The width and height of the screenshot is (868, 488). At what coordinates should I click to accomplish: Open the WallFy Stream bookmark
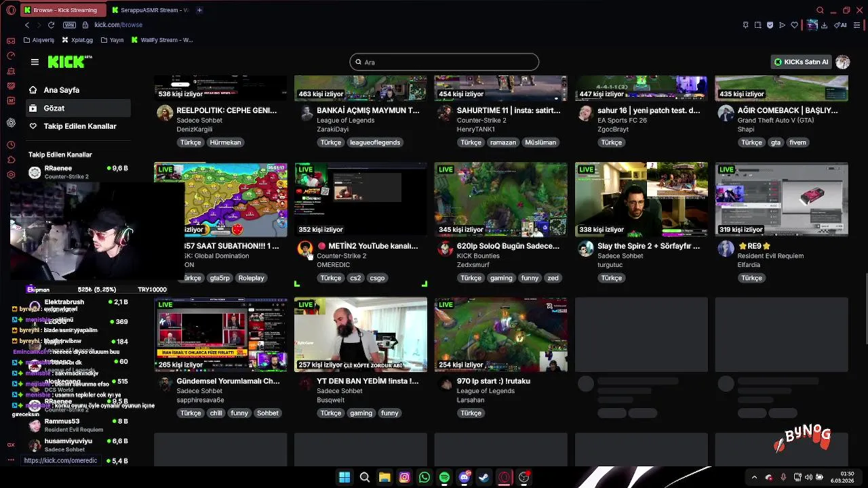coord(162,40)
